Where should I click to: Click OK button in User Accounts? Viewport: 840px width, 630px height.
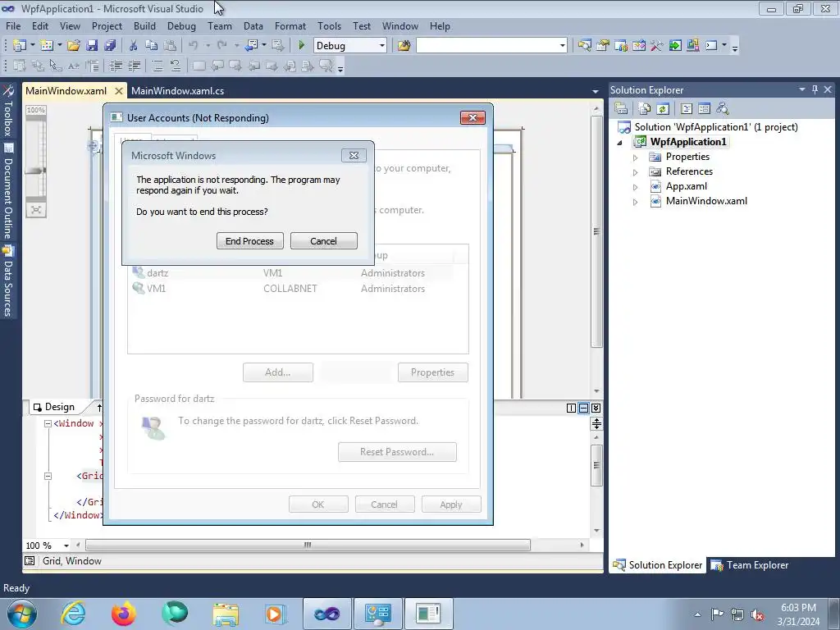pyautogui.click(x=318, y=504)
